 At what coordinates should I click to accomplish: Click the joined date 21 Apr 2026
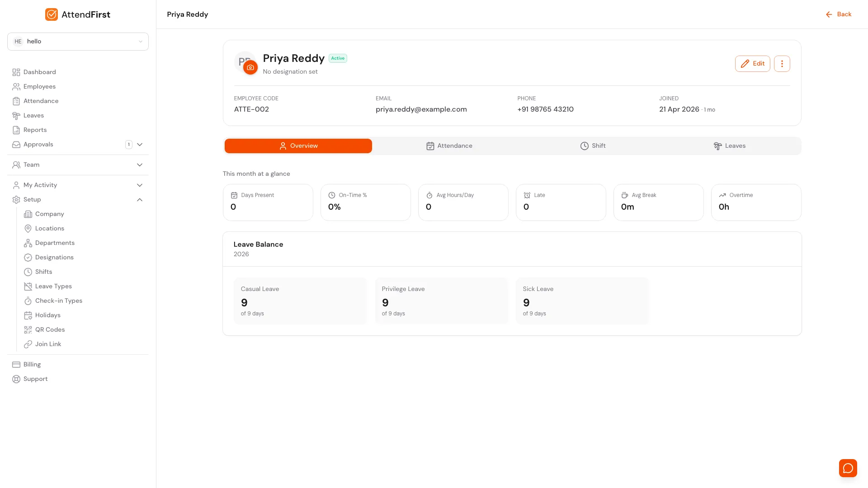(x=679, y=109)
